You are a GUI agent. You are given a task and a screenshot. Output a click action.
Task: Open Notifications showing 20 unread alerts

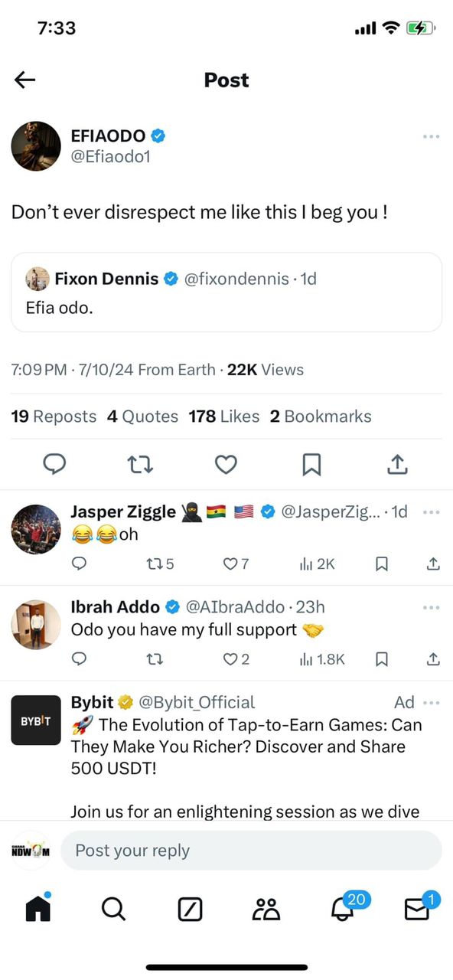[x=341, y=910]
